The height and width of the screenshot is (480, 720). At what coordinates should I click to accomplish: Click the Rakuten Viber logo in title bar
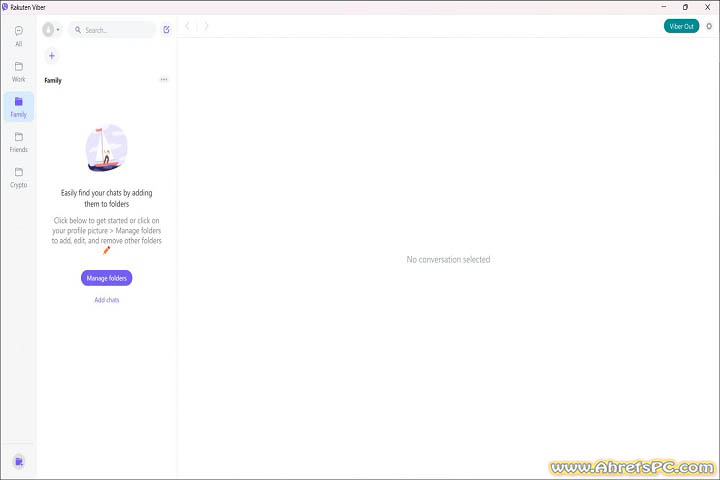click(x=5, y=7)
